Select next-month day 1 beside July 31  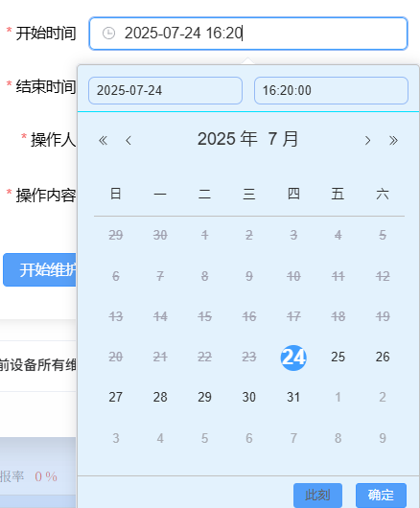(338, 397)
